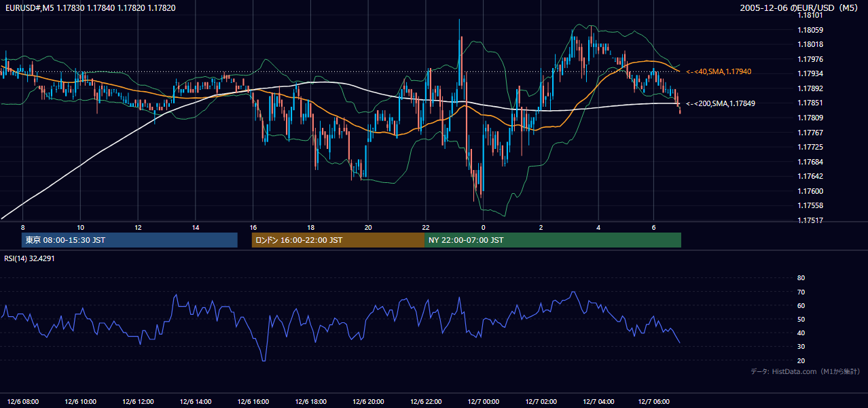Select the 12/6 18:00 date label
This screenshot has width=868, height=408.
click(x=311, y=402)
